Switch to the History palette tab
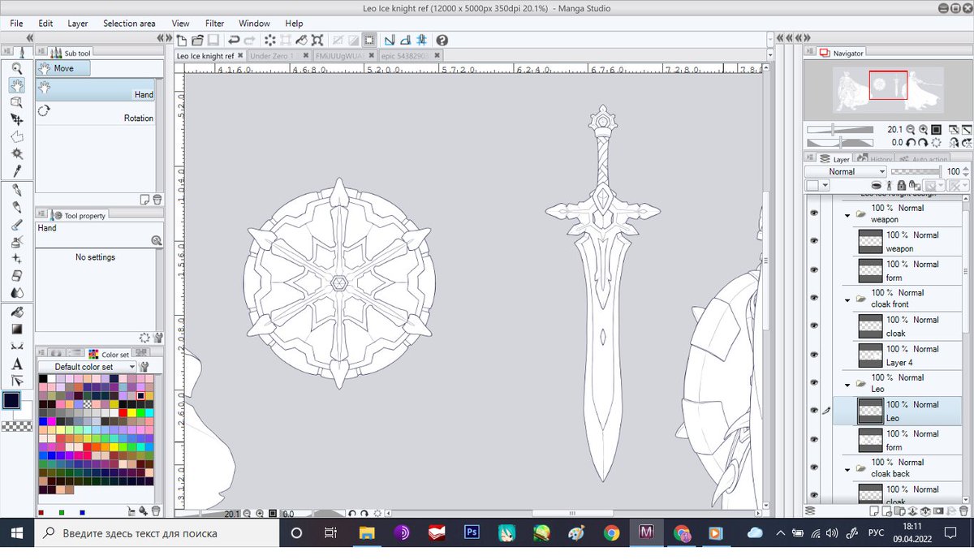 click(x=875, y=159)
